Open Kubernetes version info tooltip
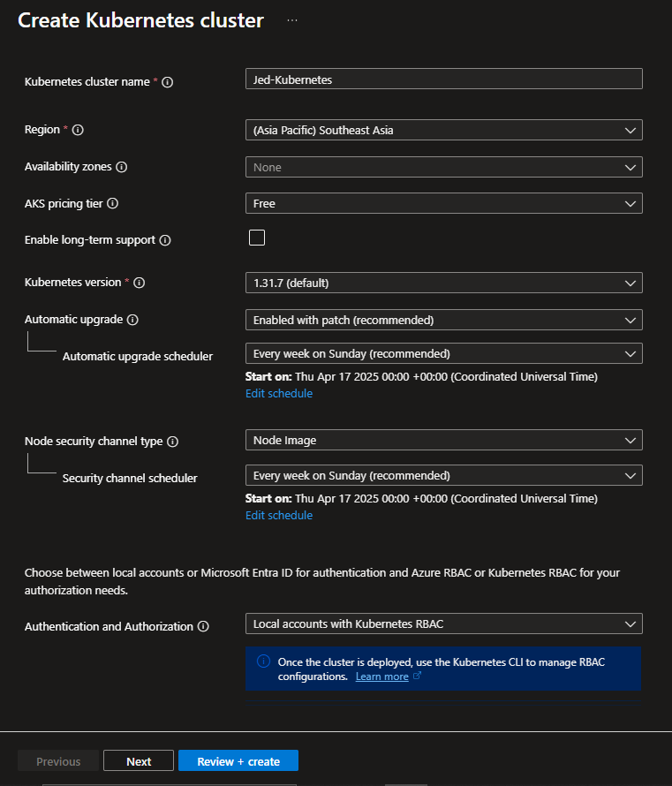 click(x=140, y=283)
